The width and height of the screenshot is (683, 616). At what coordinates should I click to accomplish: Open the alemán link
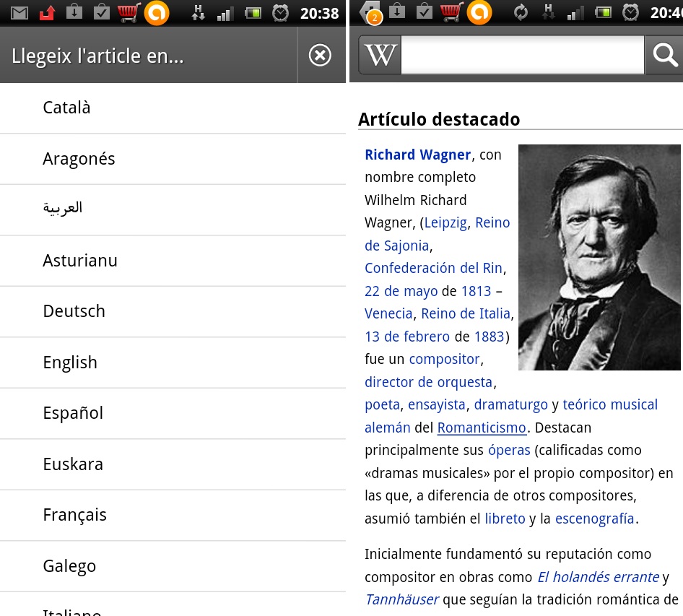click(387, 428)
